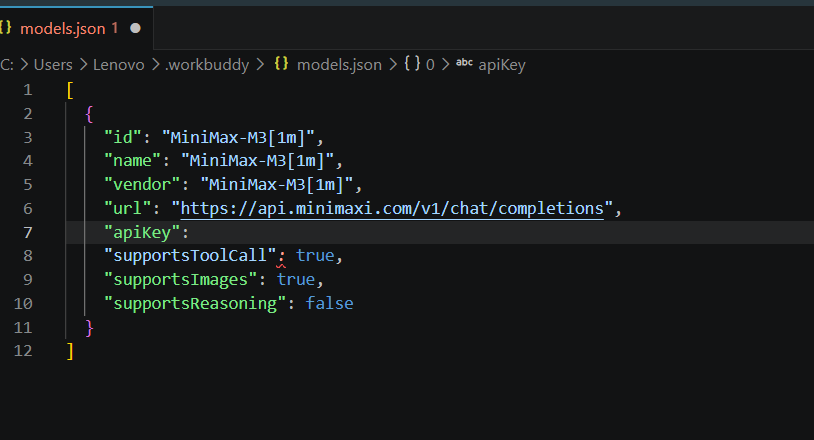Click the "supportsToolCall" key
This screenshot has width=814, height=440.
point(190,255)
